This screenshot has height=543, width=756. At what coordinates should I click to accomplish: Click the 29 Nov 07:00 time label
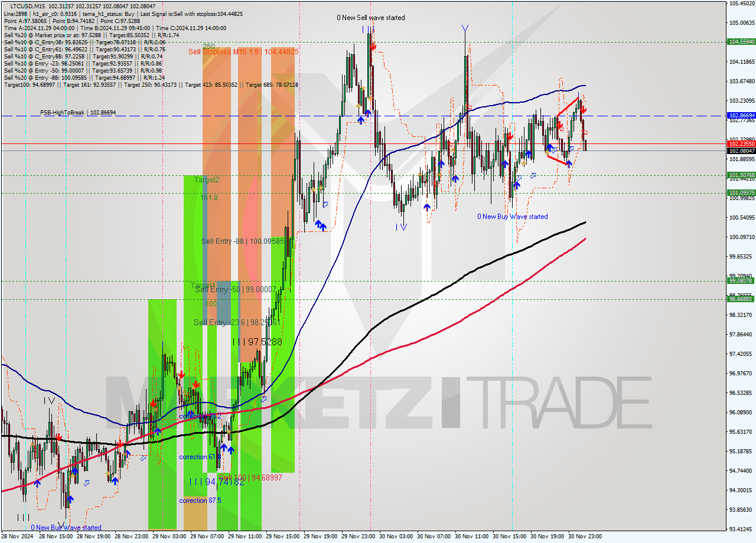point(207,537)
